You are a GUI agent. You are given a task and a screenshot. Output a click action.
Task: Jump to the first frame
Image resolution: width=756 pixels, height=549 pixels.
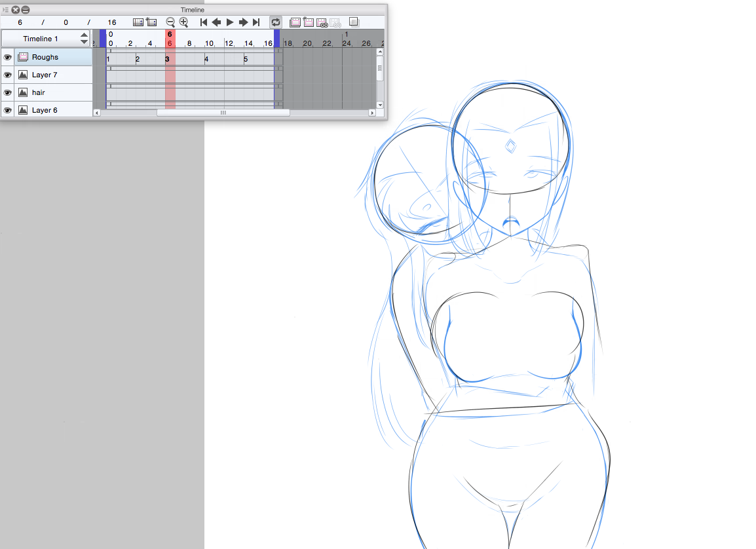[x=204, y=22]
